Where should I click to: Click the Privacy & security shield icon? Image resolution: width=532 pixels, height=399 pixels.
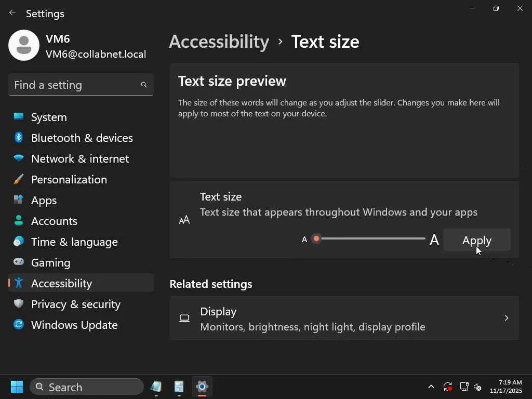19,303
